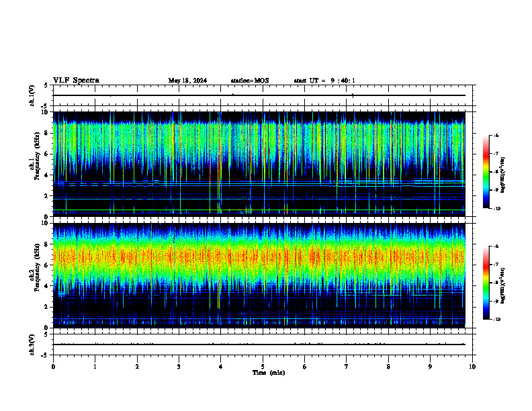Image resolution: width=532 pixels, height=411 pixels.
Task: Click the ch.1 spectrogram color bar
Action: click(486, 172)
